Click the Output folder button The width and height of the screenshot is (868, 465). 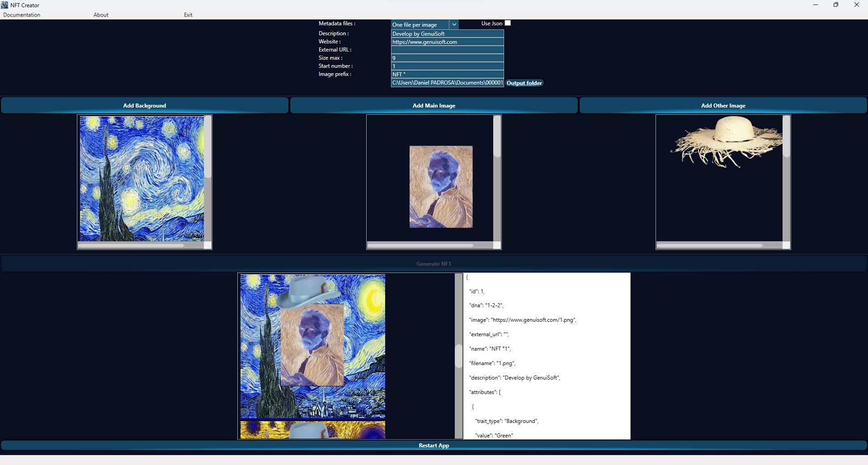[524, 83]
